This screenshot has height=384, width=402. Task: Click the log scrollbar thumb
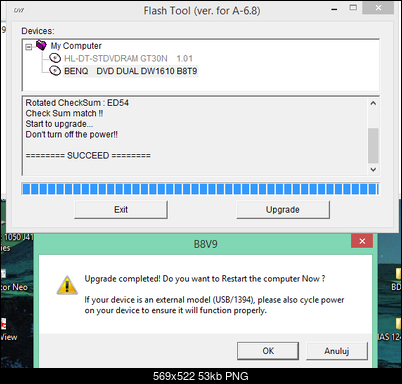[373, 146]
